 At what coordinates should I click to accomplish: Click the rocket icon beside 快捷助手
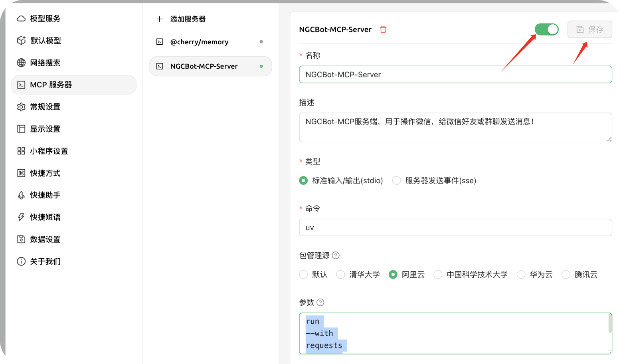(x=21, y=195)
